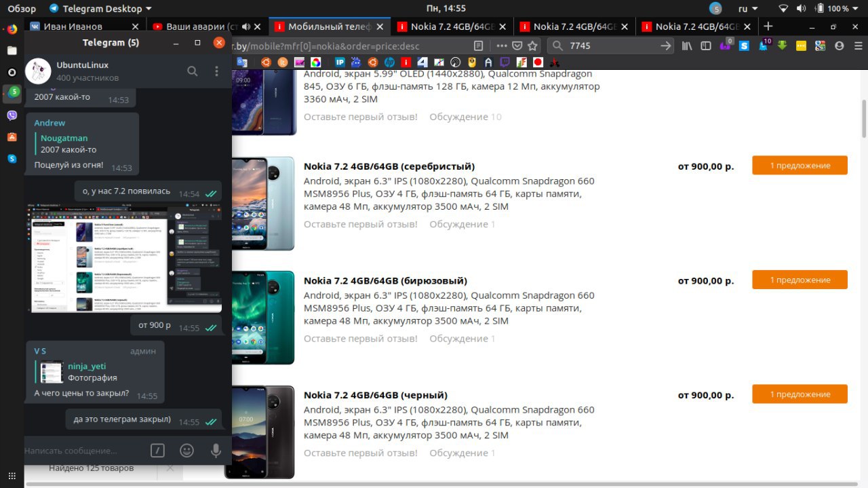Click the silver Nokia 7.2 product photo

pos(264,203)
